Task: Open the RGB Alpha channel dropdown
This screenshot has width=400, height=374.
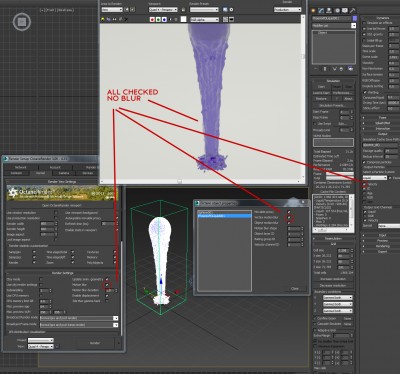Action: (x=205, y=20)
